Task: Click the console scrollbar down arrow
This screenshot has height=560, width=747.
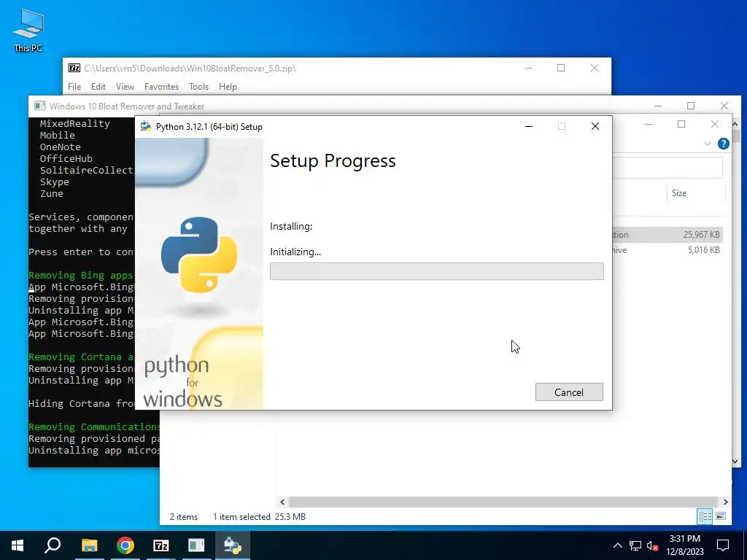Action: [735, 461]
